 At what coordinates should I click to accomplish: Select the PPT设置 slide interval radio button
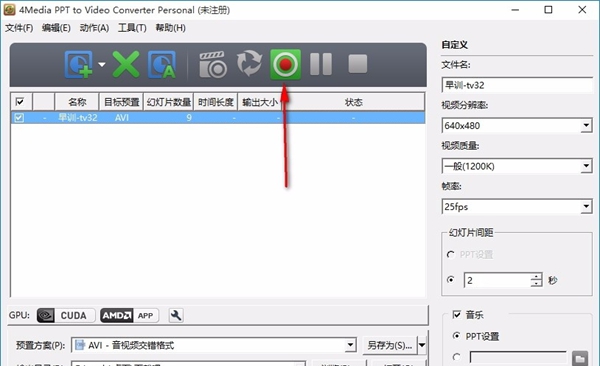point(451,255)
